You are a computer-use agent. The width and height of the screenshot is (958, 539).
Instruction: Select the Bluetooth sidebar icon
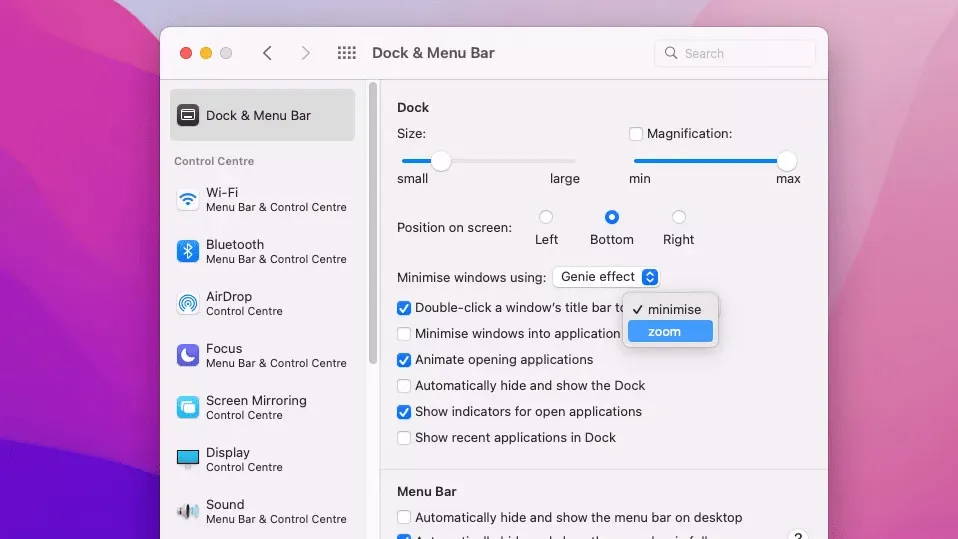click(x=188, y=251)
